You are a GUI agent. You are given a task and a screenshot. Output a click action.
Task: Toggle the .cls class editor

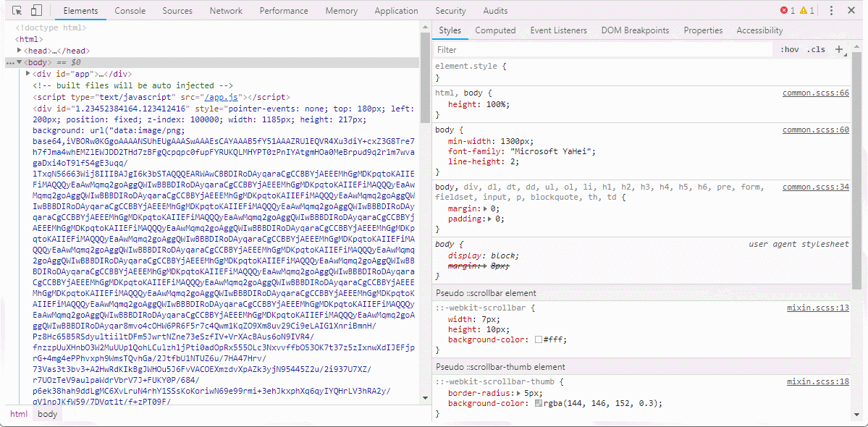click(816, 49)
